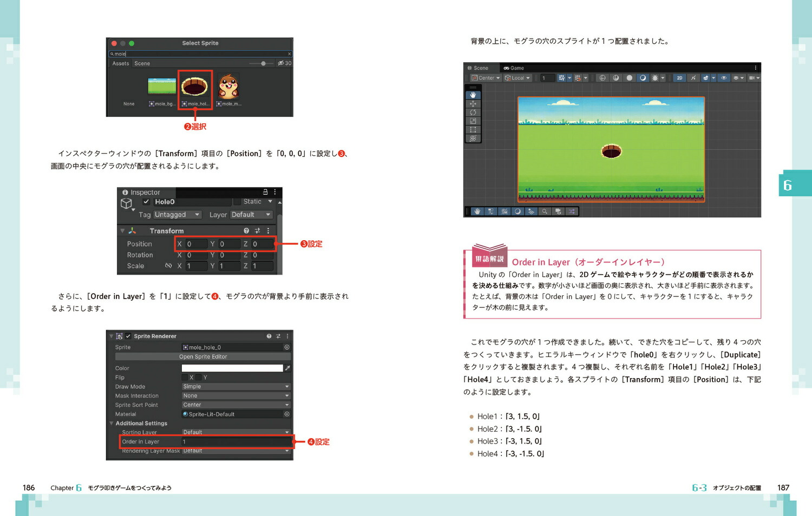Toggle hidden items eye icon in Select Sprite
The height and width of the screenshot is (516, 812).
284,63
